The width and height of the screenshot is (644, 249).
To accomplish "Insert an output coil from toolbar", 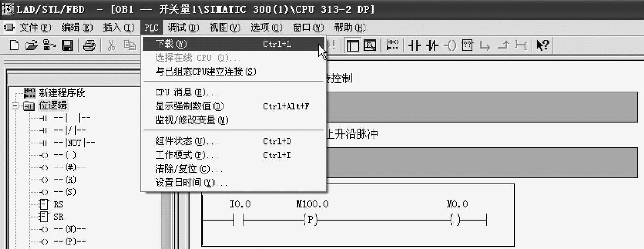I will (450, 45).
